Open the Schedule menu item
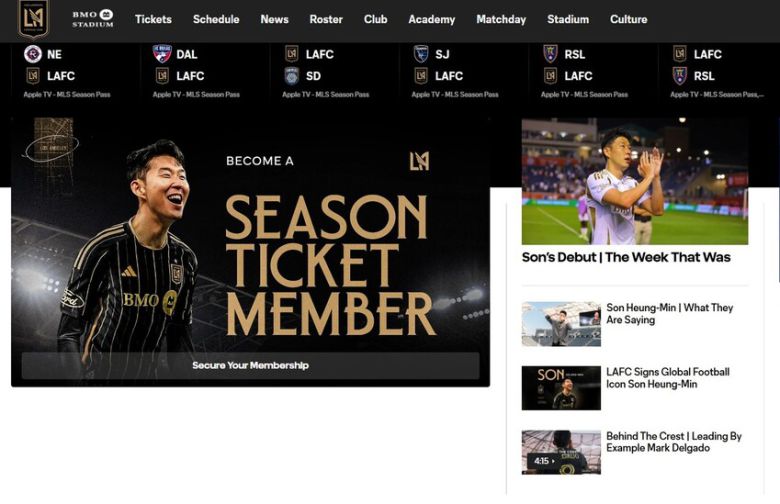This screenshot has width=780, height=504. 216,19
